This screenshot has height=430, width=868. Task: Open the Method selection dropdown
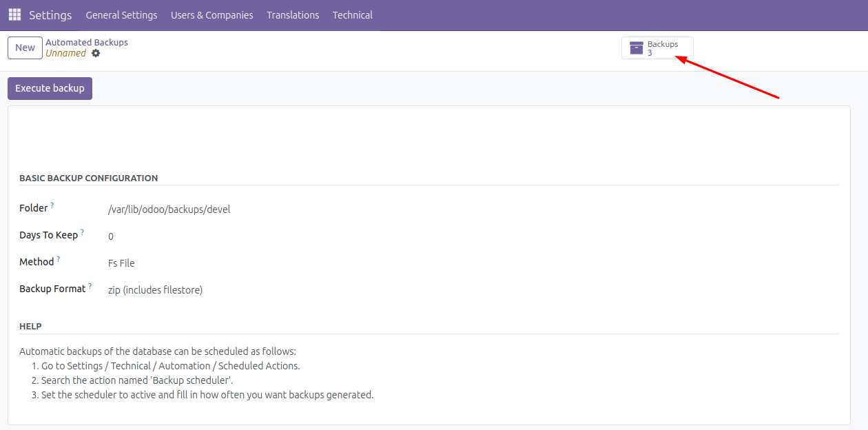click(121, 263)
